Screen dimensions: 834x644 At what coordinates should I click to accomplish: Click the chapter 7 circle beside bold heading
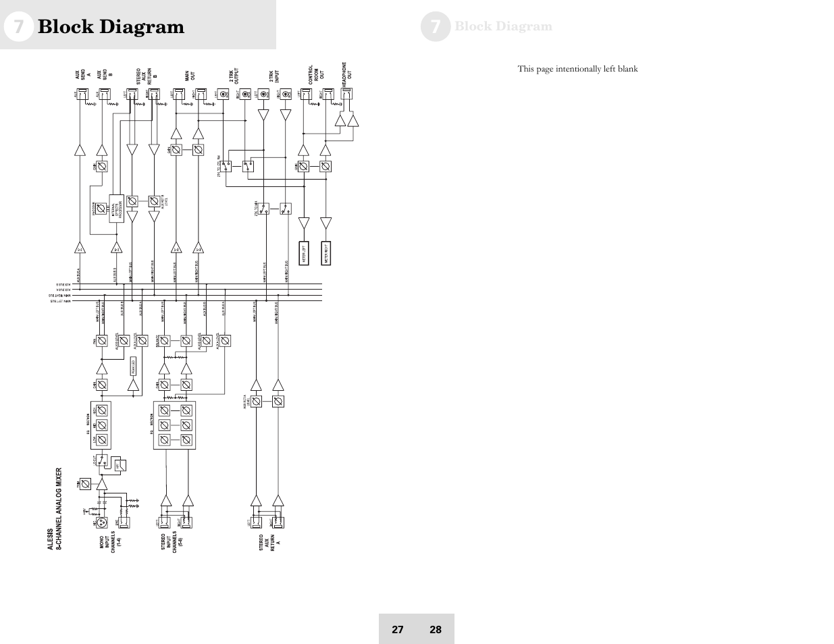(x=18, y=27)
